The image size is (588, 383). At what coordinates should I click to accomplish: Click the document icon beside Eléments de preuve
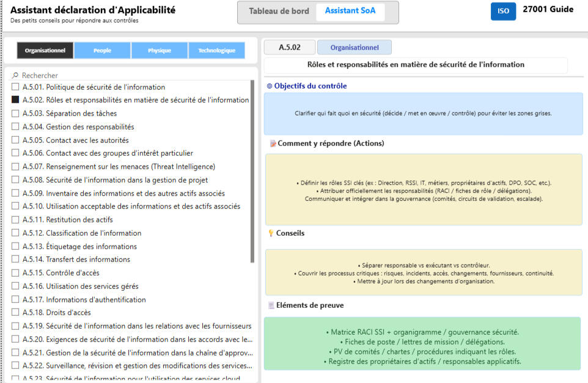pos(271,305)
